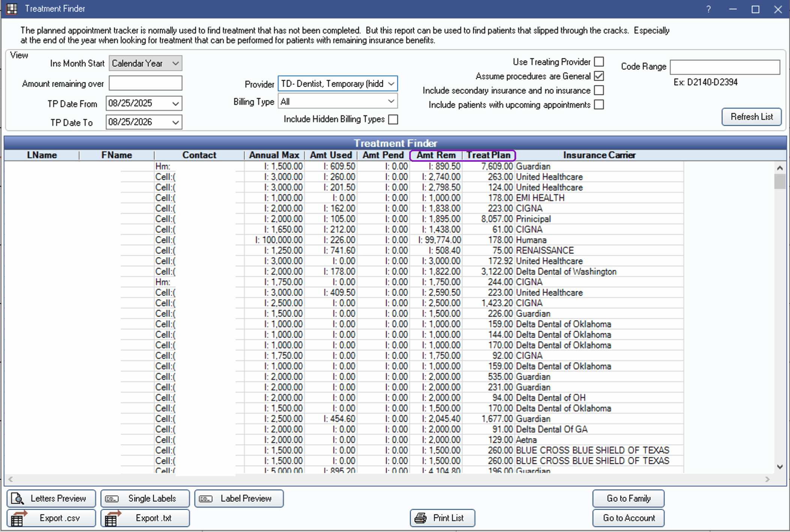
Task: Click the TP Date From date text
Action: tap(130, 104)
